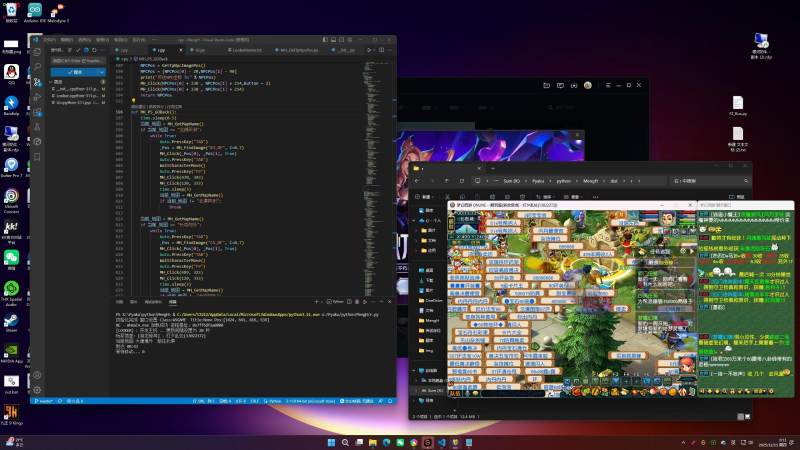Viewport: 800px width, 450px height.
Task: Click the blue Commit button
Action: coord(73,72)
